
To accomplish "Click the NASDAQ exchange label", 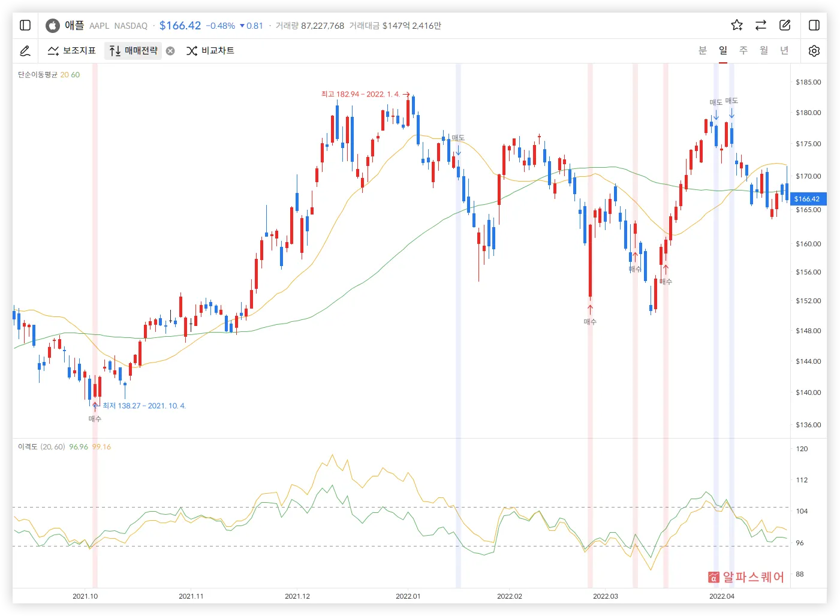I will 131,26.
